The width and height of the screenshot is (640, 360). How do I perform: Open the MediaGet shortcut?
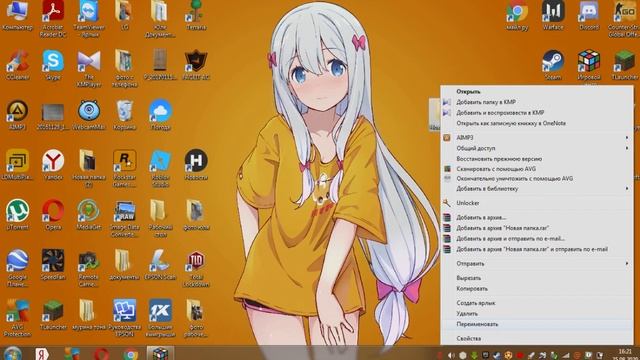(x=89, y=215)
